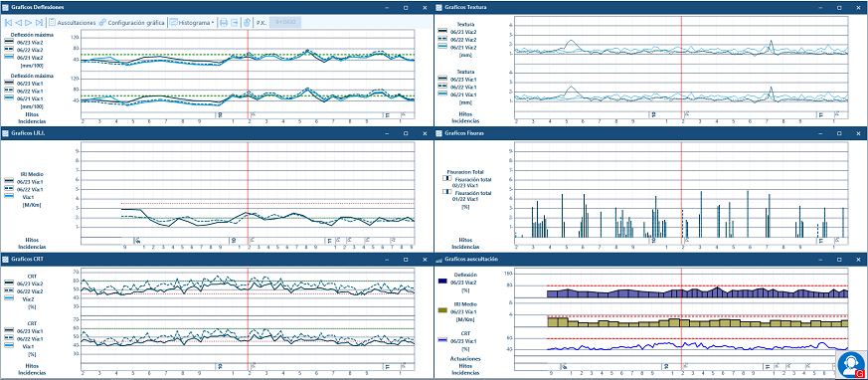
Task: Toggle the Fisuración total 02/23 Vía1 legend marker
Action: [x=446, y=179]
